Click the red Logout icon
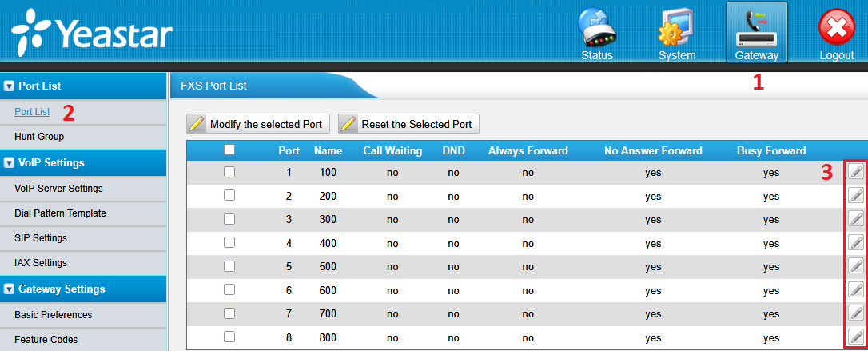This screenshot has width=868, height=351. 836,33
